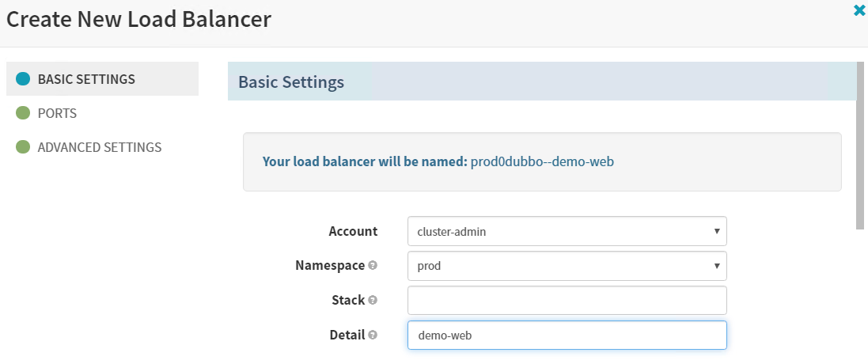
Task: Go to the Basic Settings sidebar section
Action: (86, 79)
